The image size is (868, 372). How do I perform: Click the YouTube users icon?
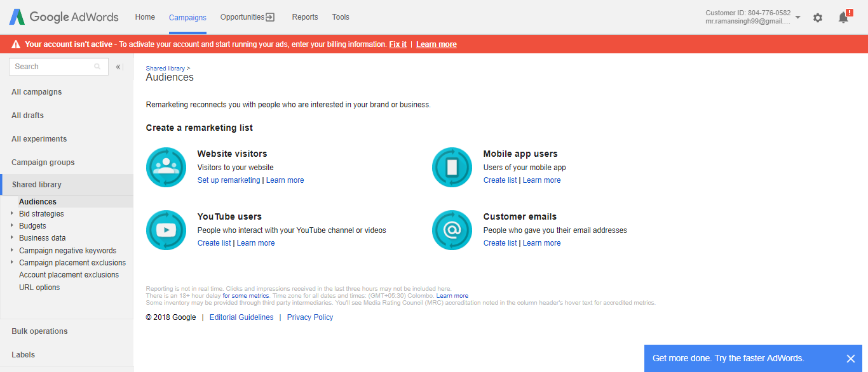coord(166,230)
